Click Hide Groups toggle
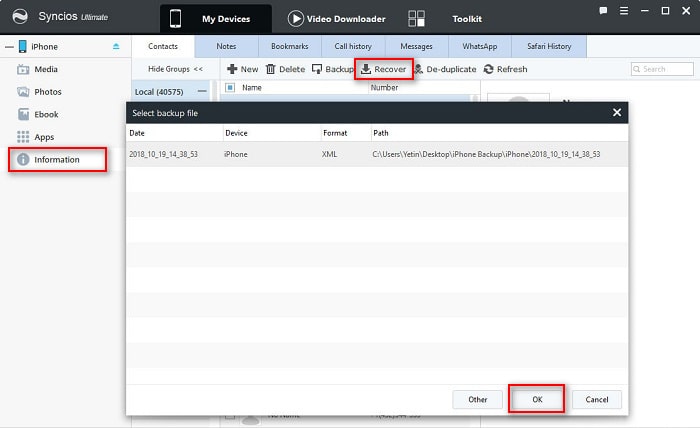The image size is (700, 428). 175,69
